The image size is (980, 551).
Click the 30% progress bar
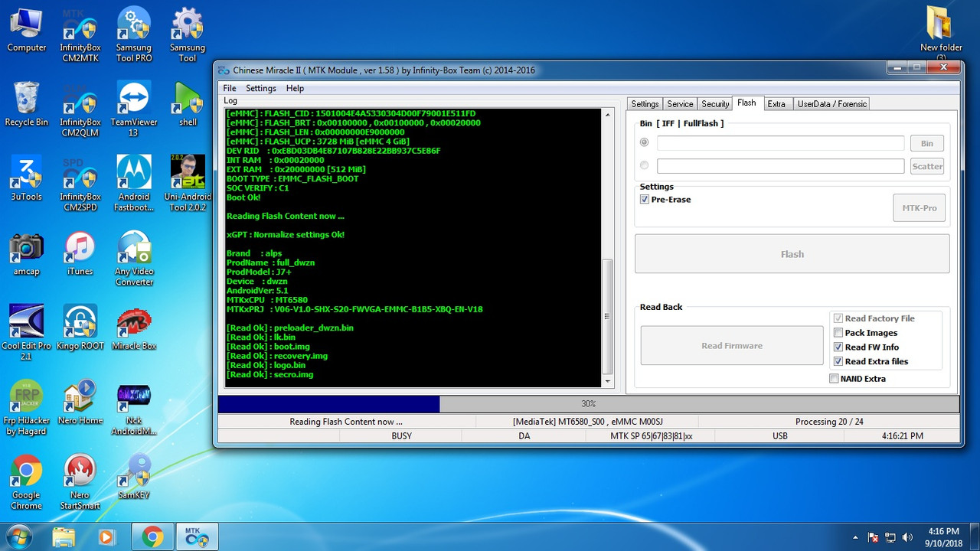click(588, 404)
